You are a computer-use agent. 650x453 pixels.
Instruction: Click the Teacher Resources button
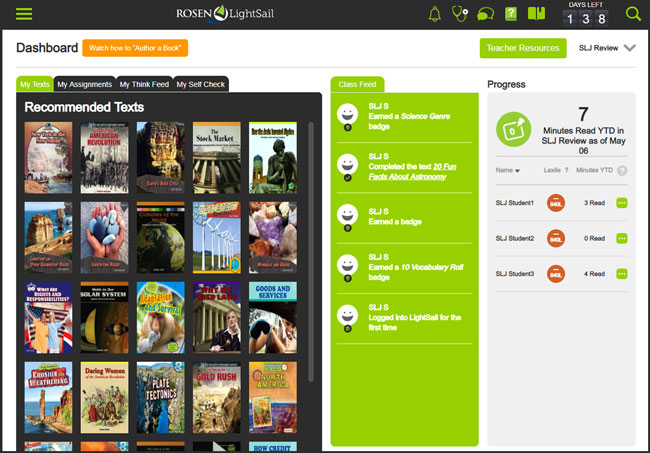pyautogui.click(x=522, y=48)
